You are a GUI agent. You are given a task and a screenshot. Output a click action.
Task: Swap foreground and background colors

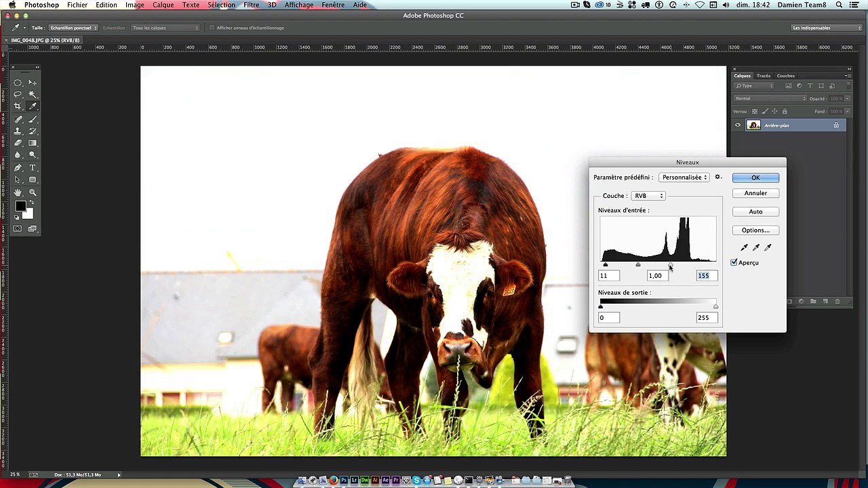tap(31, 203)
